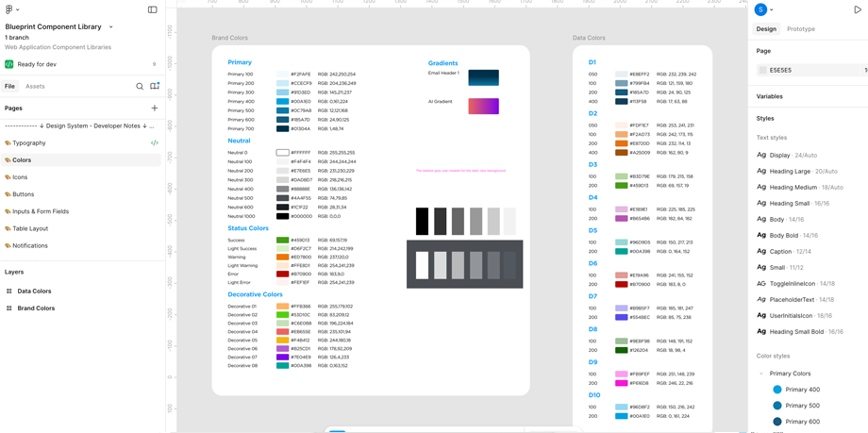The height and width of the screenshot is (433, 868).
Task: Expand the Blueprint Component Library file menu
Action: tap(110, 26)
